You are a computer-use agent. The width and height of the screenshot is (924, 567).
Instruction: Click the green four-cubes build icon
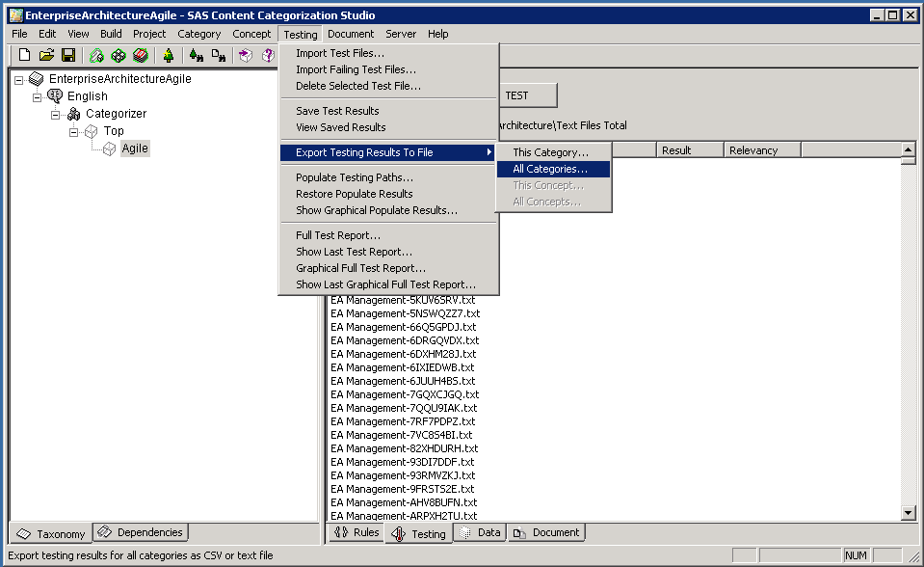pos(119,56)
